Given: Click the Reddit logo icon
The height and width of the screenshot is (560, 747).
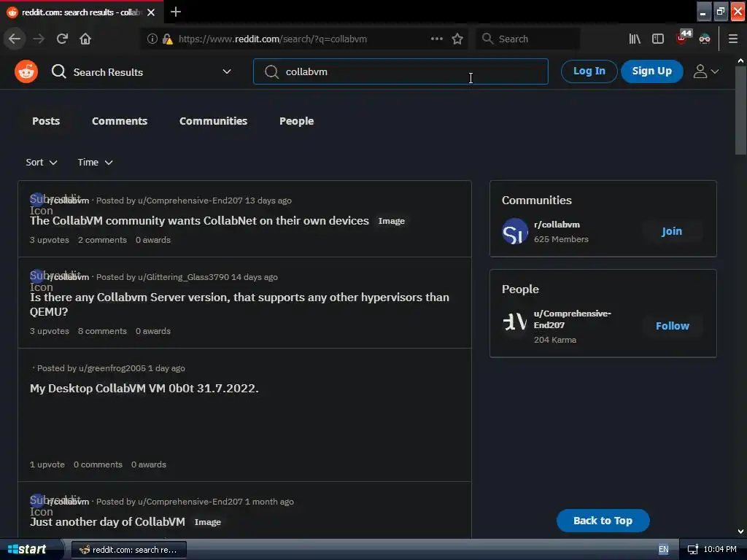Looking at the screenshot, I should point(26,72).
